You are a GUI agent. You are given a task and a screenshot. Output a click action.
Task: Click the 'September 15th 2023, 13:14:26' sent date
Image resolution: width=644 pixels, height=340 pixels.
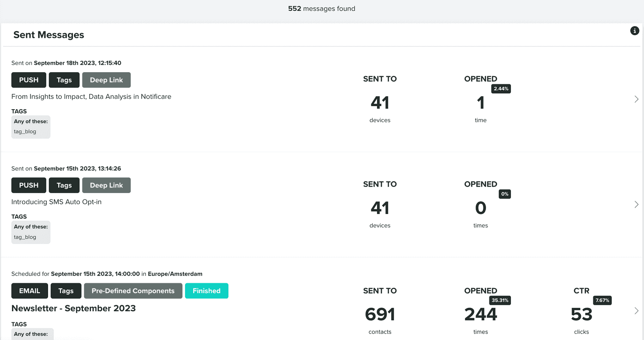click(77, 168)
